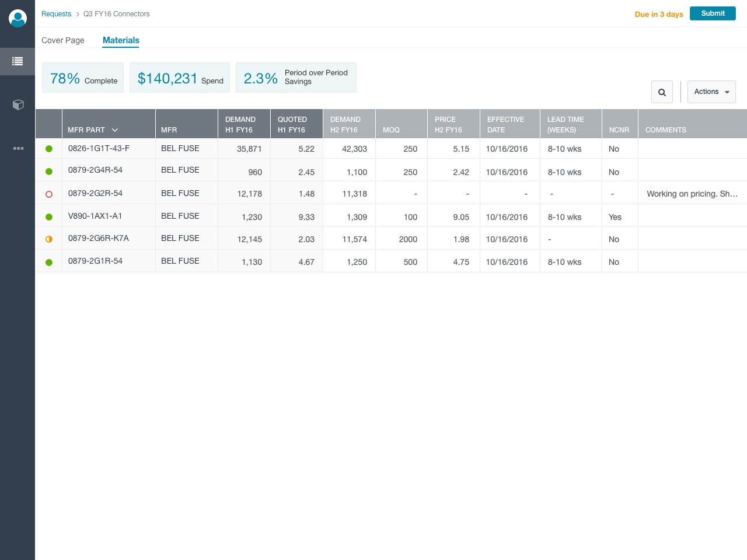The width and height of the screenshot is (747, 560).
Task: Go to the Requests breadcrumb link
Action: click(56, 14)
